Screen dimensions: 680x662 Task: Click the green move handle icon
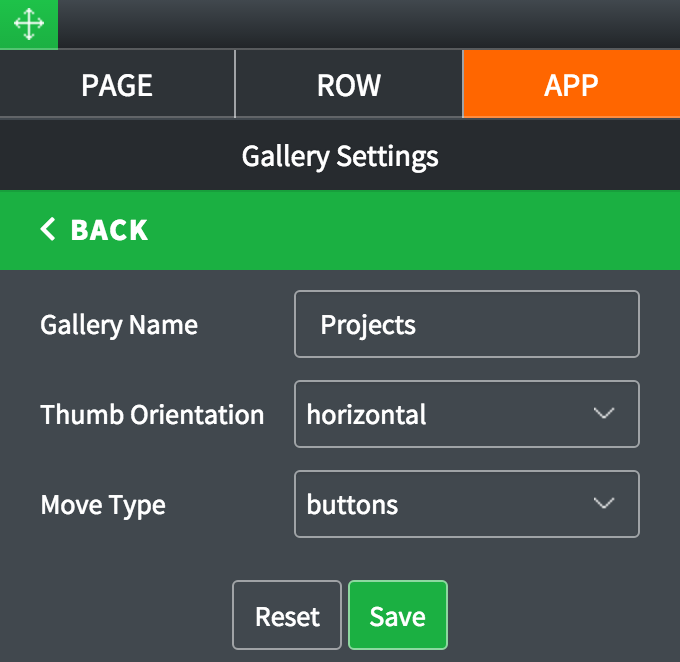pos(28,24)
